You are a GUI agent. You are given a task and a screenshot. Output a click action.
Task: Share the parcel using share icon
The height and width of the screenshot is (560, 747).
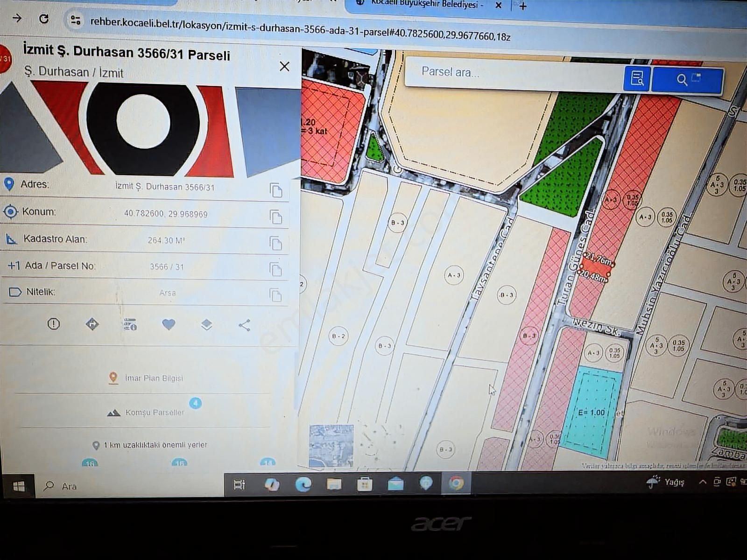coord(244,325)
